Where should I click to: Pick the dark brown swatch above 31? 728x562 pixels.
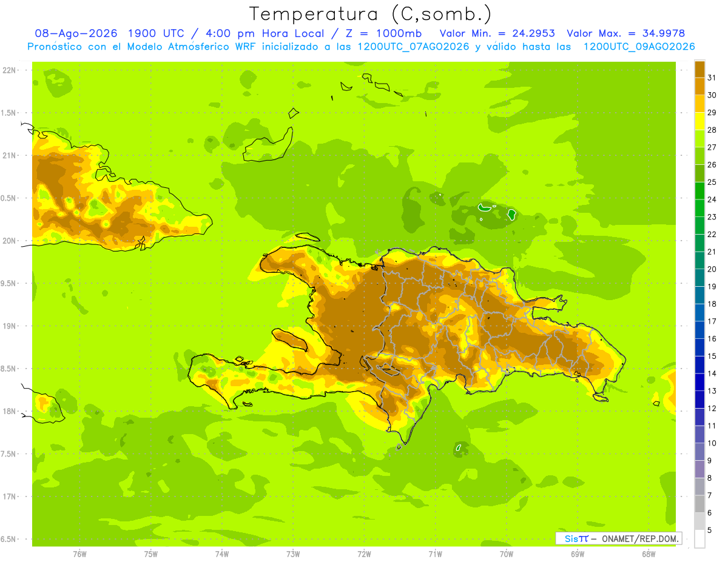(699, 69)
